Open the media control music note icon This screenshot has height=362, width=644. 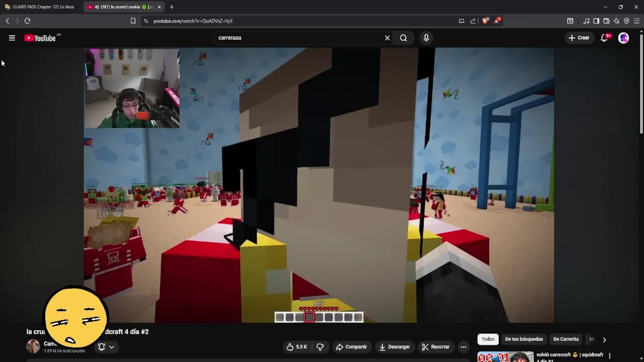click(x=586, y=21)
